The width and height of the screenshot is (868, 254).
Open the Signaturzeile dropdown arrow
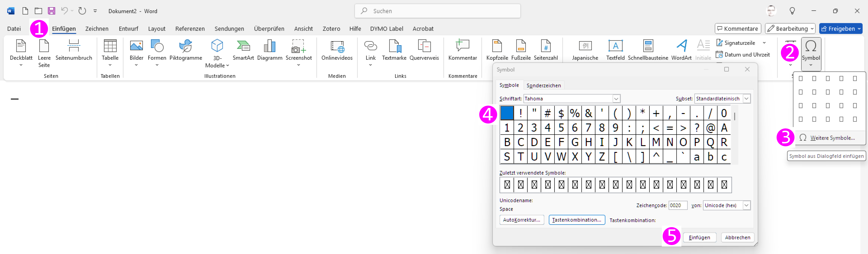tap(764, 43)
